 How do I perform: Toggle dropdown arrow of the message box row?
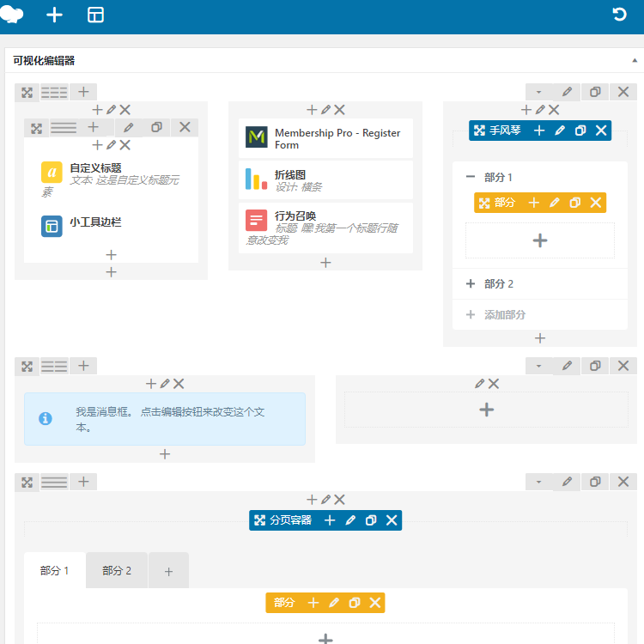click(539, 366)
